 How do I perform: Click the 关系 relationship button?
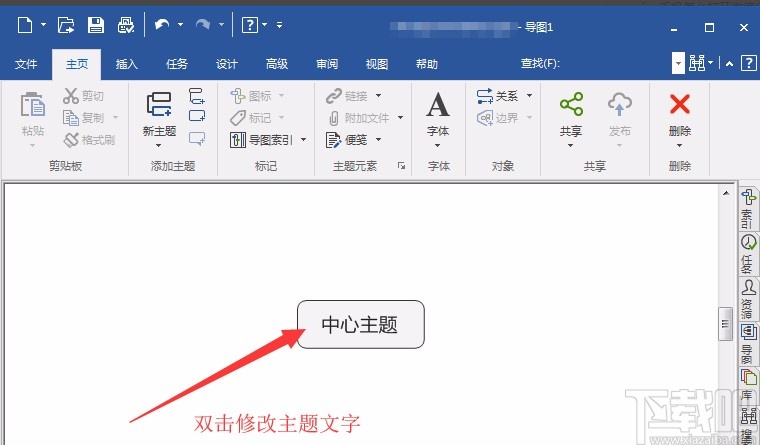[497, 96]
